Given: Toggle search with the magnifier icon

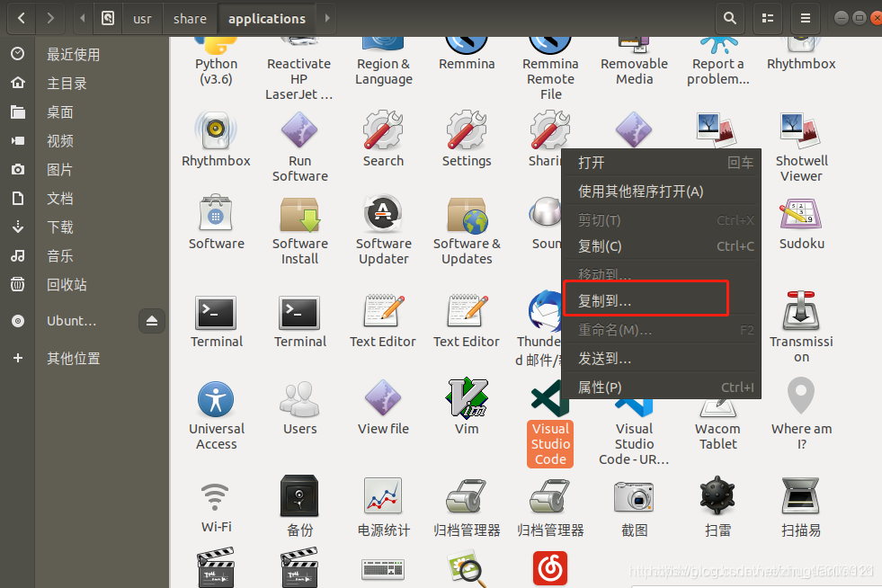Looking at the screenshot, I should [x=728, y=18].
